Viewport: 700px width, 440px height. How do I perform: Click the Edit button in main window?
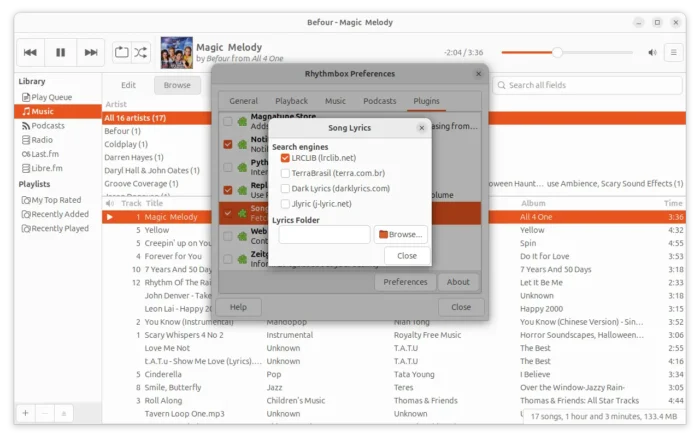point(129,85)
